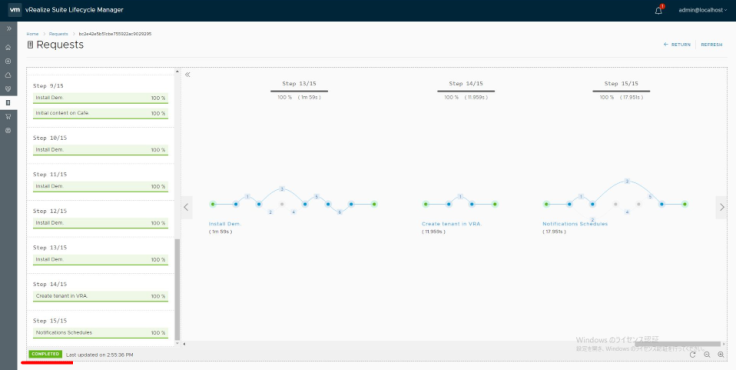Open the notifications bell
The width and height of the screenshot is (736, 370).
tap(659, 10)
